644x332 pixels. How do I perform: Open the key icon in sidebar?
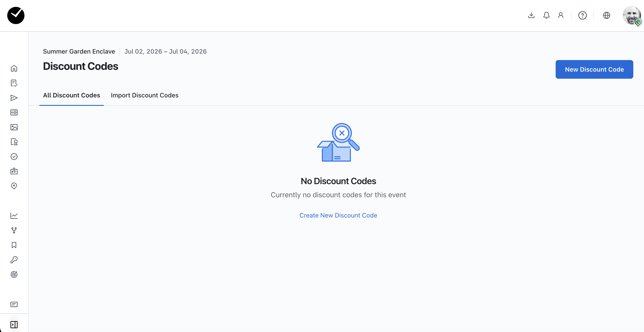pos(14,260)
